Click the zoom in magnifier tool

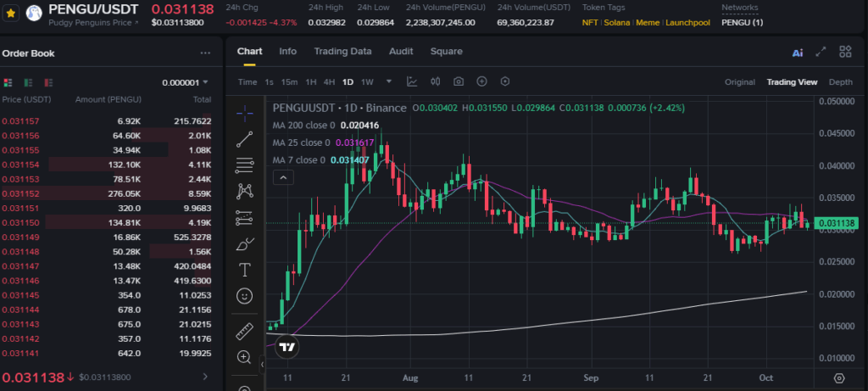[x=245, y=356]
